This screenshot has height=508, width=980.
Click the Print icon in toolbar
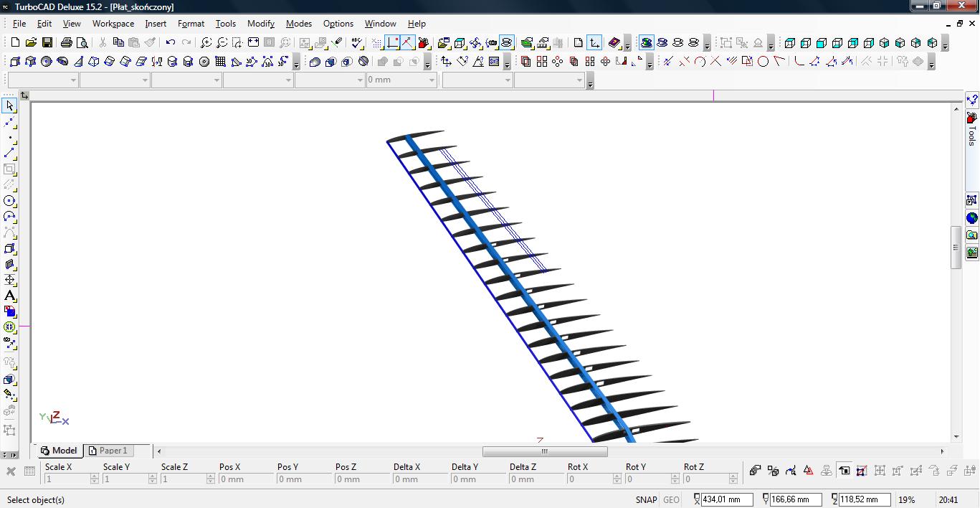pos(67,43)
